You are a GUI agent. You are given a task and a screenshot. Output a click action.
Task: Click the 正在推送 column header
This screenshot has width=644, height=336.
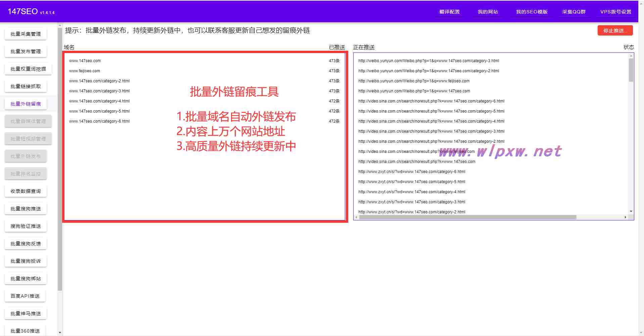(x=364, y=47)
